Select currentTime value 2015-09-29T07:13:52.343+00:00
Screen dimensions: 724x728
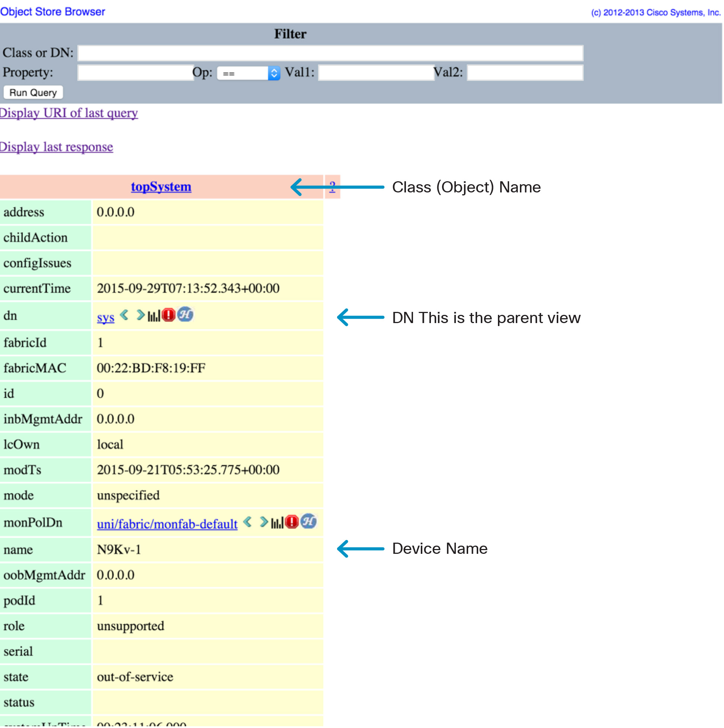click(x=188, y=289)
